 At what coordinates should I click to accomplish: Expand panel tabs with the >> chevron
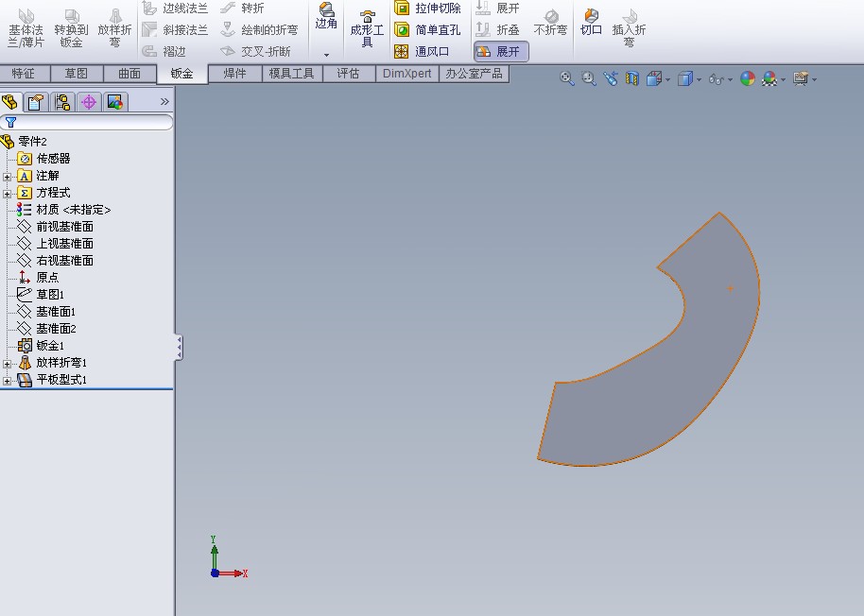[x=164, y=101]
